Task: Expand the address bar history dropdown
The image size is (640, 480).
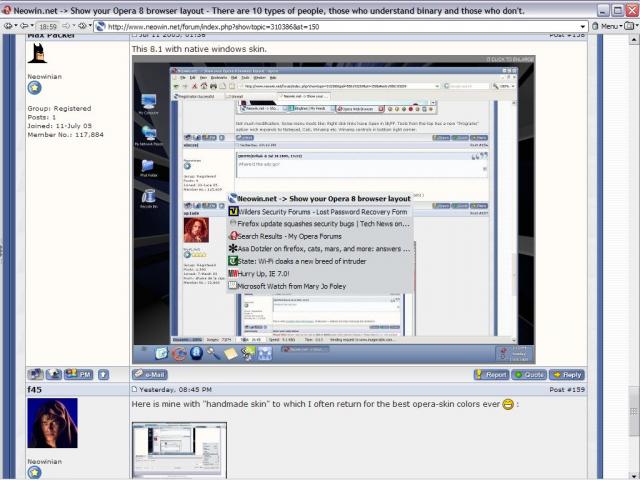Action: pos(583,27)
